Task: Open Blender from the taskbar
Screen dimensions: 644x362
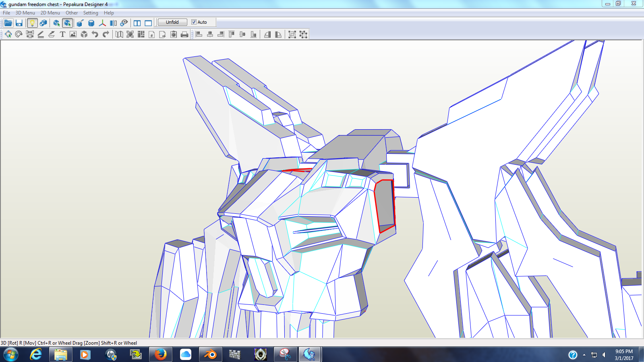Action: tap(210, 355)
